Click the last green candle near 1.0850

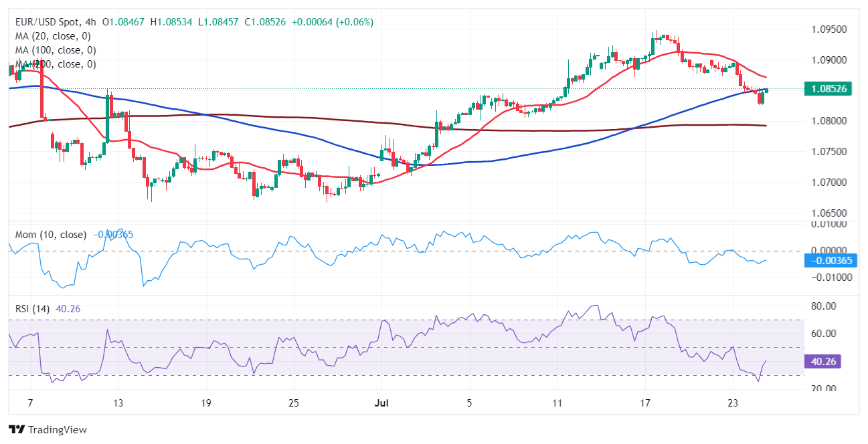766,91
